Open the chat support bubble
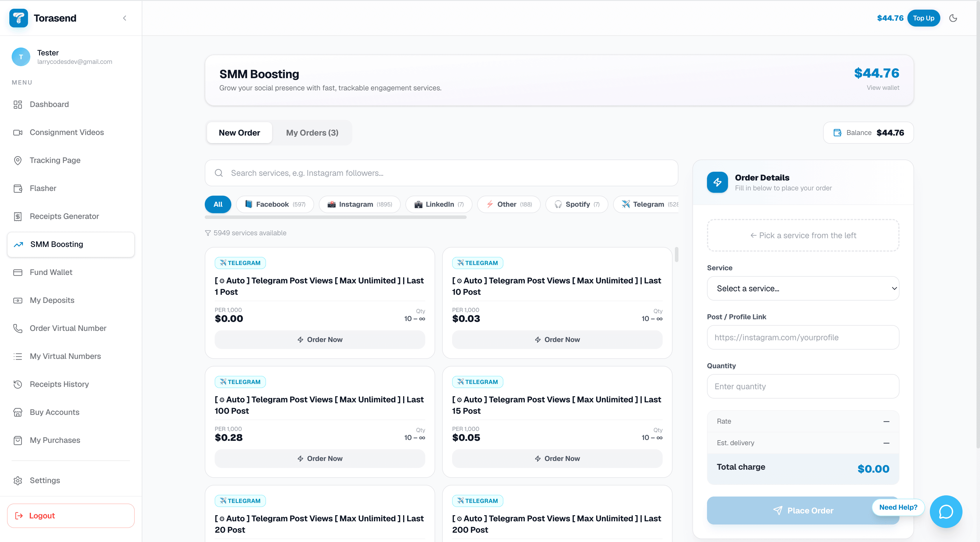The width and height of the screenshot is (980, 542). (x=946, y=512)
